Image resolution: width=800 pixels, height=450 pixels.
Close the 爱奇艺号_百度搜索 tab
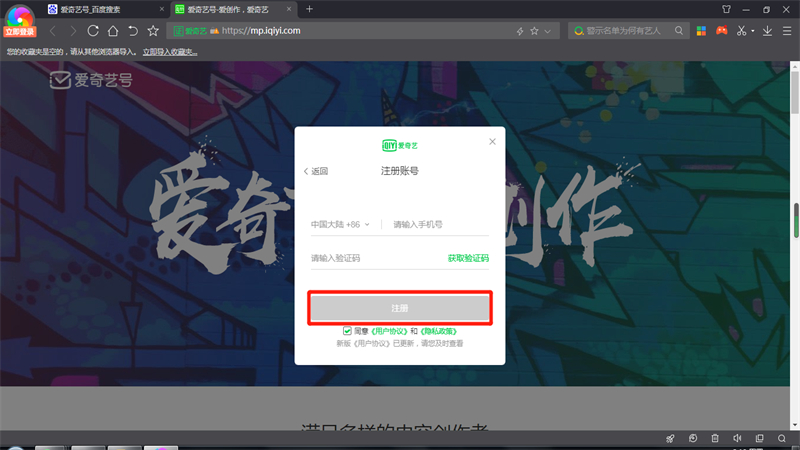162,9
